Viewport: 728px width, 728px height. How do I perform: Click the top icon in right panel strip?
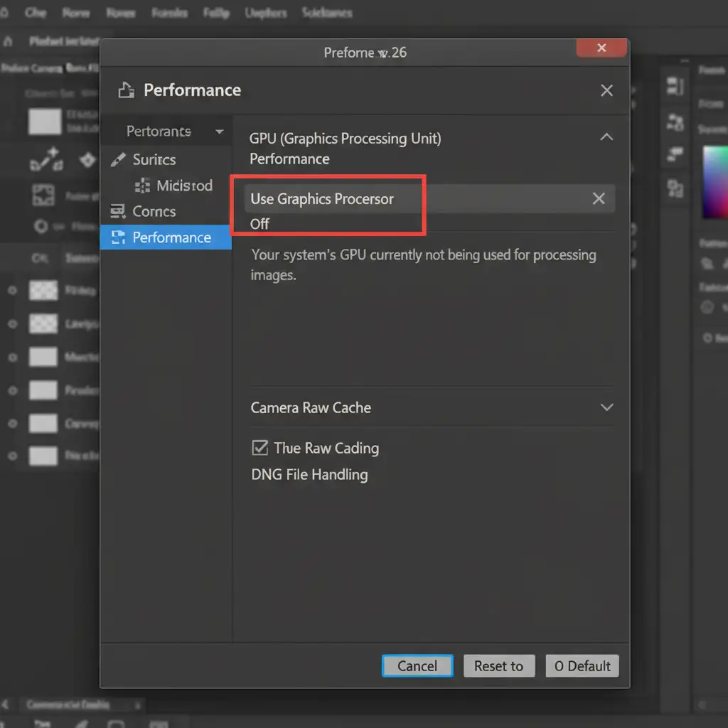(x=675, y=87)
